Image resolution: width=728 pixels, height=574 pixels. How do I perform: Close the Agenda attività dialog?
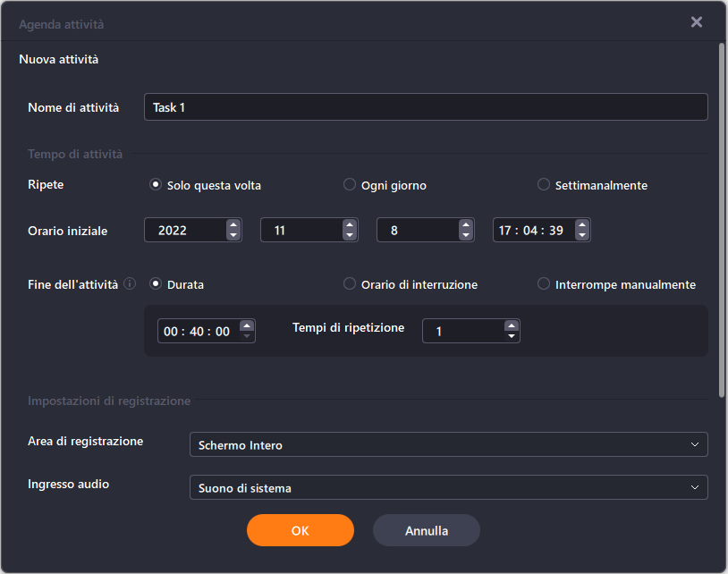(697, 21)
